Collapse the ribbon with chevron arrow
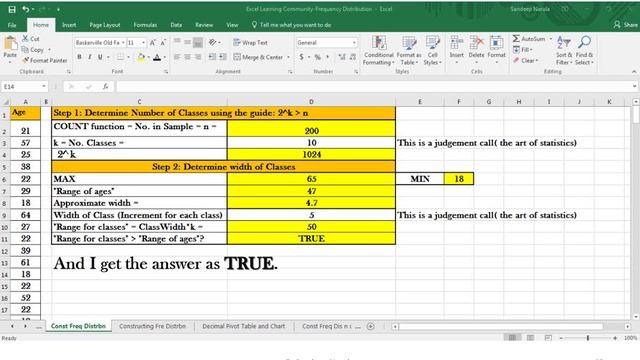Image resolution: width=640 pixels, height=360 pixels. pyautogui.click(x=634, y=71)
